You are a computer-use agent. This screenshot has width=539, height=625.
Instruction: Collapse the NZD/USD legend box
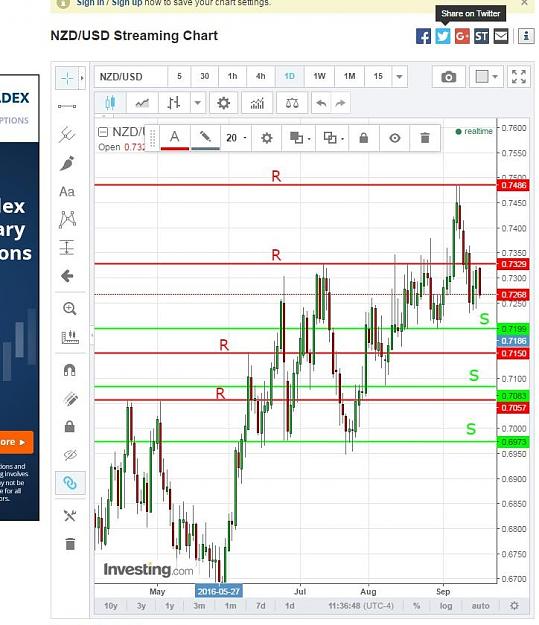103,132
